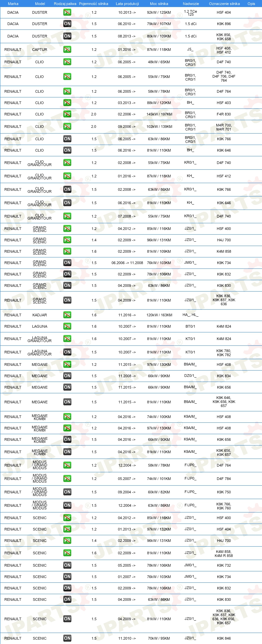Screen dimensions: 262x644
Task: Click the Opis column header
Action: (251, 4)
